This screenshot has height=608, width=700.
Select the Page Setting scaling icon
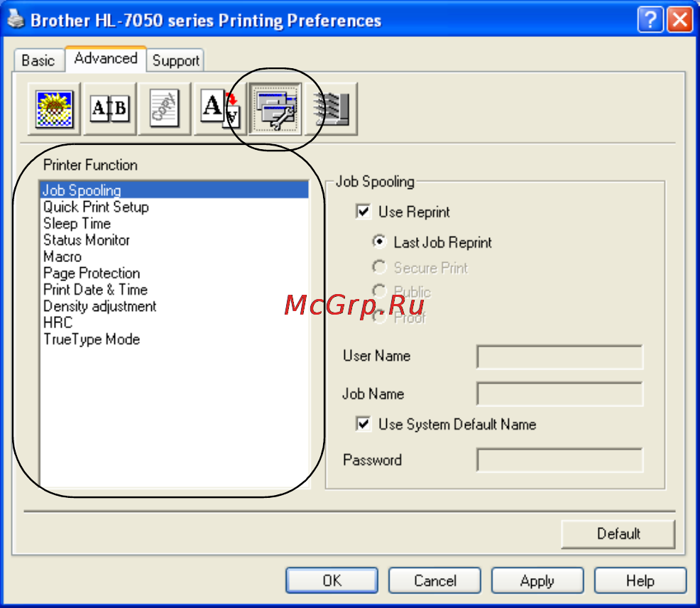[x=220, y=109]
